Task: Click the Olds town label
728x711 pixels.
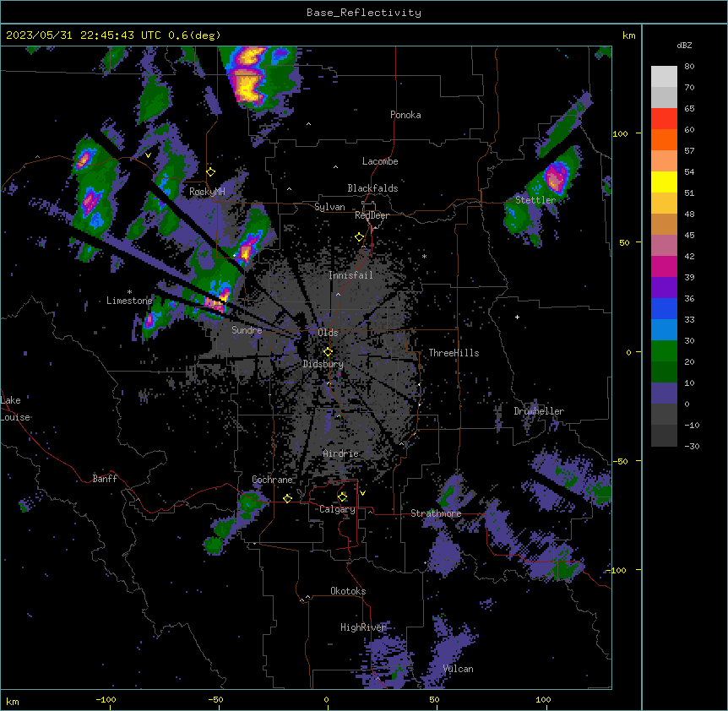Action: 328,333
